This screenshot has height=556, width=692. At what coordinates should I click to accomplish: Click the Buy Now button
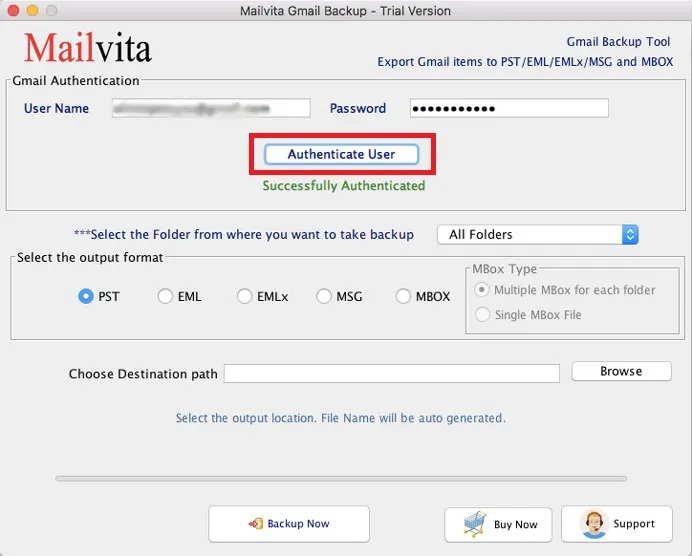(x=498, y=524)
